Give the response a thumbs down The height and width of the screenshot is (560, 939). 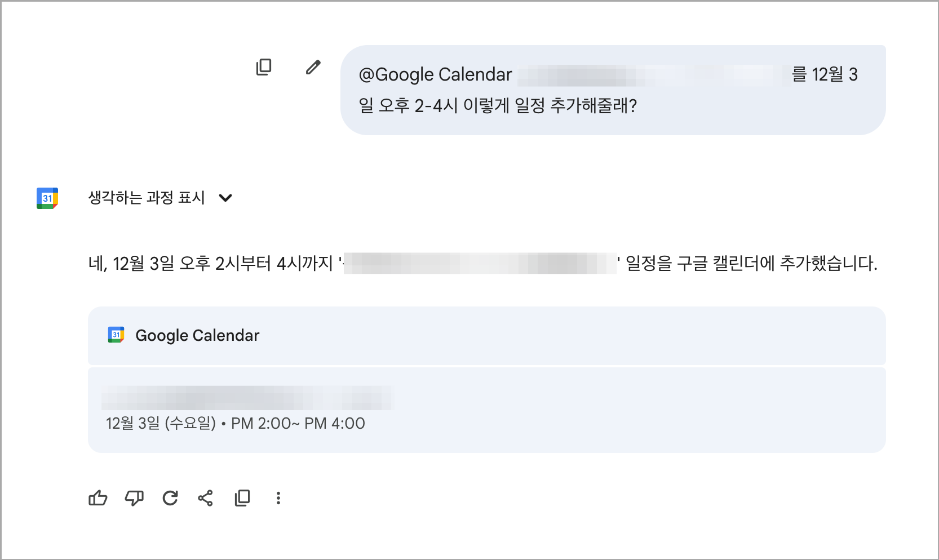134,498
